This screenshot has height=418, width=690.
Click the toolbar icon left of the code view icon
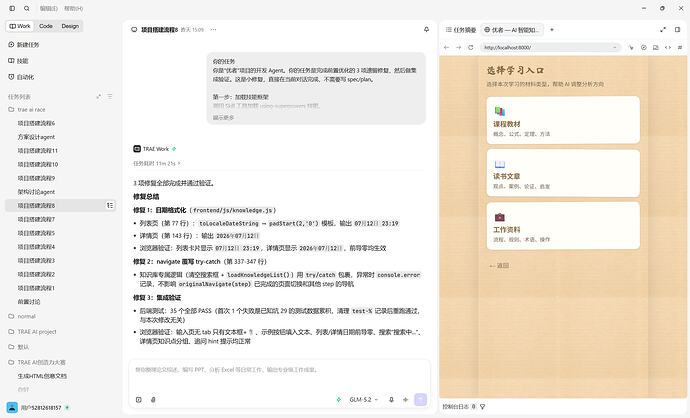[x=656, y=47]
